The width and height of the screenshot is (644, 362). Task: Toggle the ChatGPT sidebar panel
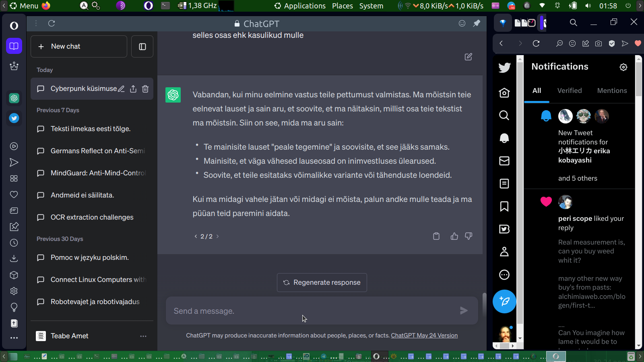(142, 47)
